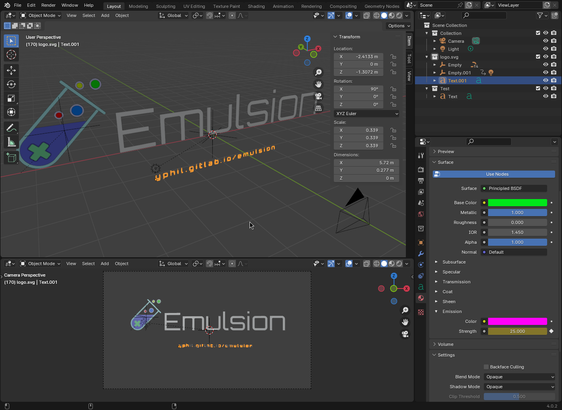562x410 pixels.
Task: Open the Options button in top viewport
Action: click(399, 26)
